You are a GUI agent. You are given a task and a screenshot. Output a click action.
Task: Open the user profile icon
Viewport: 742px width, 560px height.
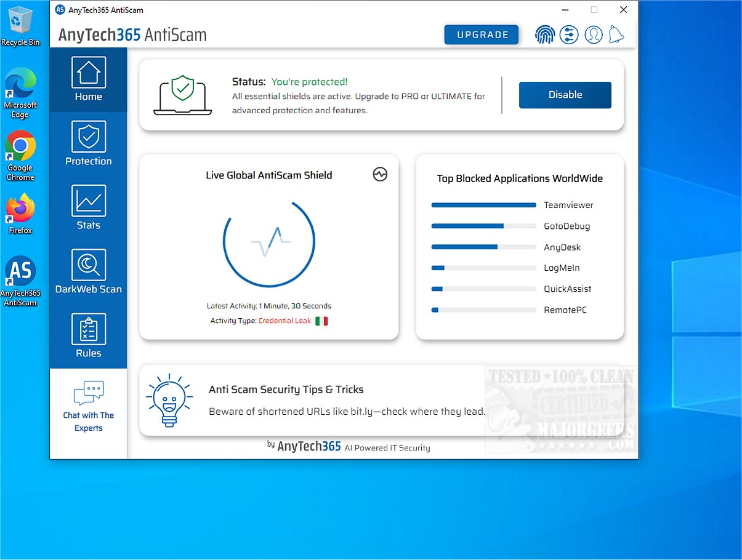tap(594, 34)
